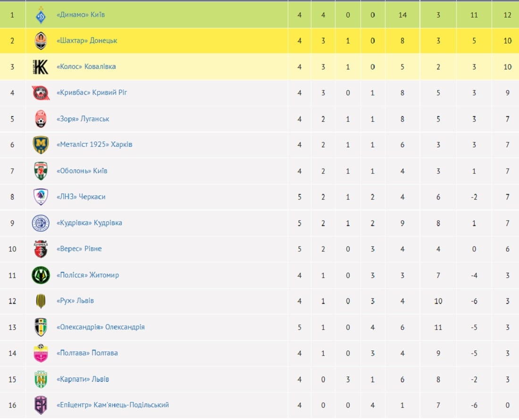Click the Polissya Zhytomyr green wolf logo
The width and height of the screenshot is (519, 420).
[41, 276]
